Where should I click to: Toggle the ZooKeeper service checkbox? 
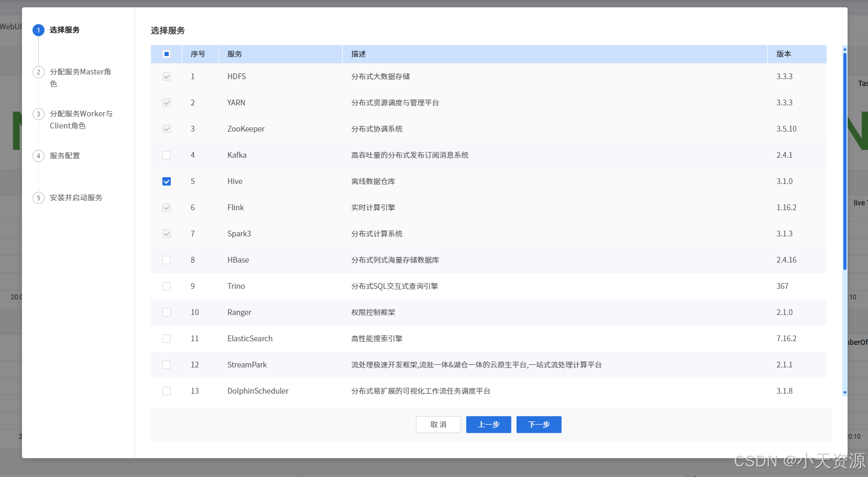click(x=167, y=129)
